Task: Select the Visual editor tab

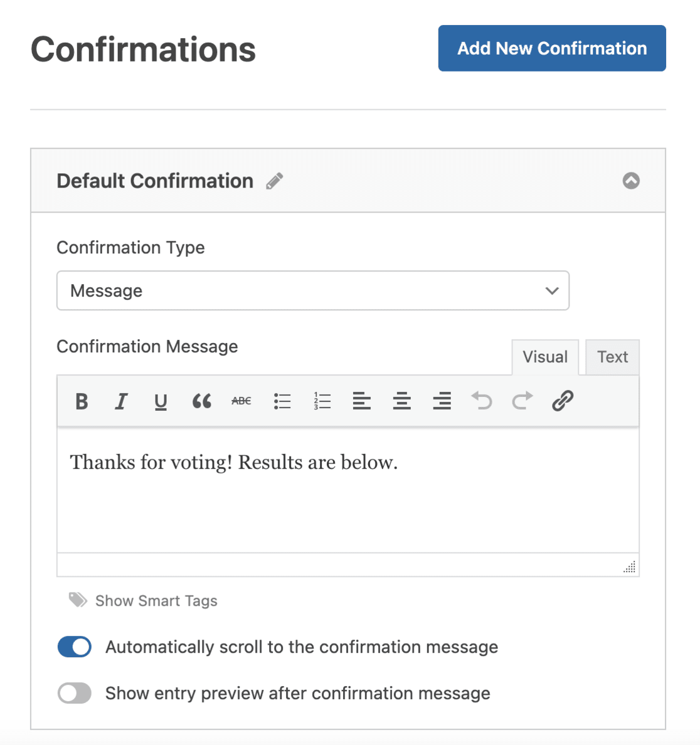Action: [544, 357]
